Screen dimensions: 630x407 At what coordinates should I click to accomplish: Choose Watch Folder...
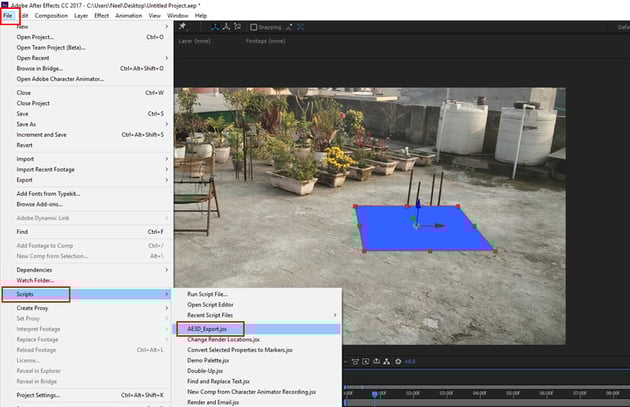(x=87, y=280)
